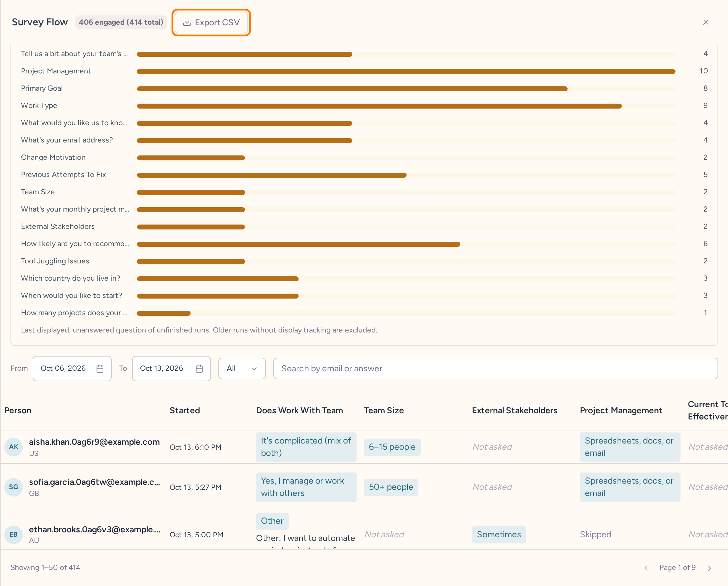Open sofia.garcia.0ag6tw@example.c... row
Image resolution: width=728 pixels, height=586 pixels.
[x=364, y=487]
